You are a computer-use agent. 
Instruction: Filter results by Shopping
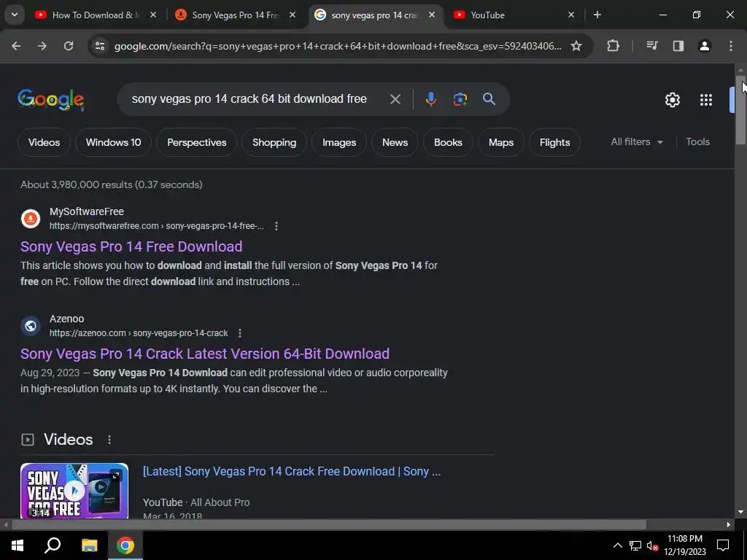pyautogui.click(x=274, y=142)
